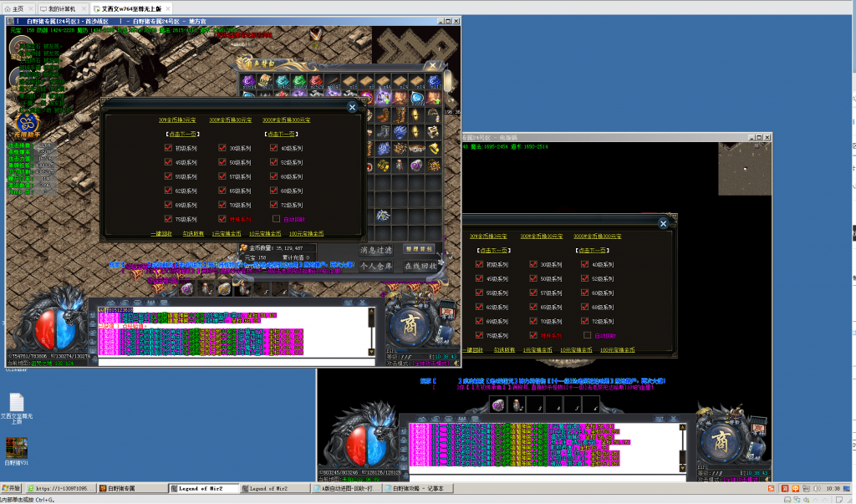
Task: Switch to A版自动进图 taskbar item
Action: [x=349, y=488]
